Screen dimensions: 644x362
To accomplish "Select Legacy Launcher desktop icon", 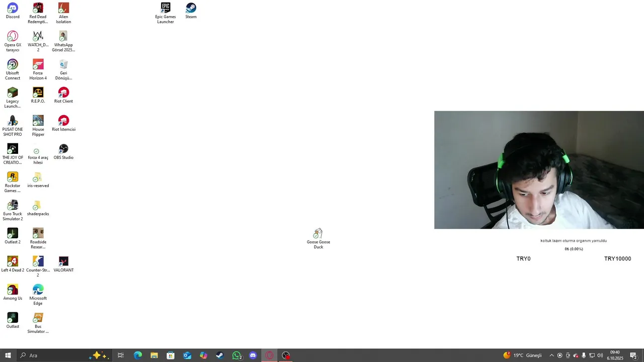I will pos(13,98).
